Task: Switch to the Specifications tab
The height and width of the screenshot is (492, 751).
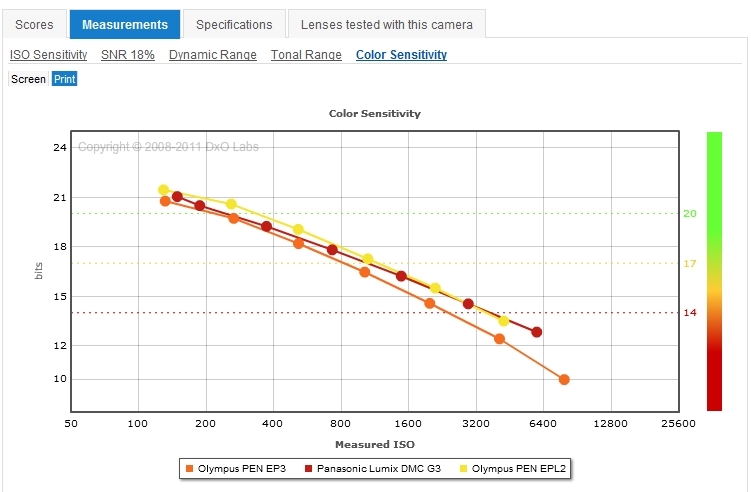Action: (x=234, y=24)
